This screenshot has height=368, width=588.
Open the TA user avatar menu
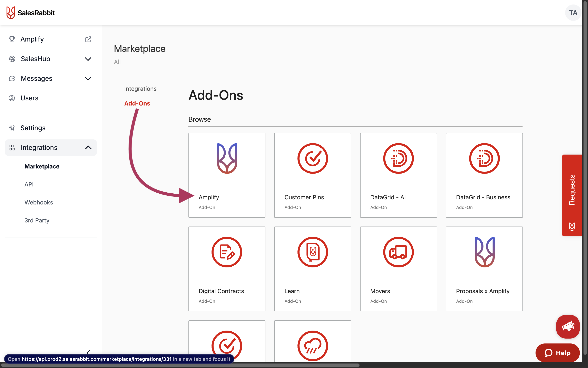pos(573,13)
